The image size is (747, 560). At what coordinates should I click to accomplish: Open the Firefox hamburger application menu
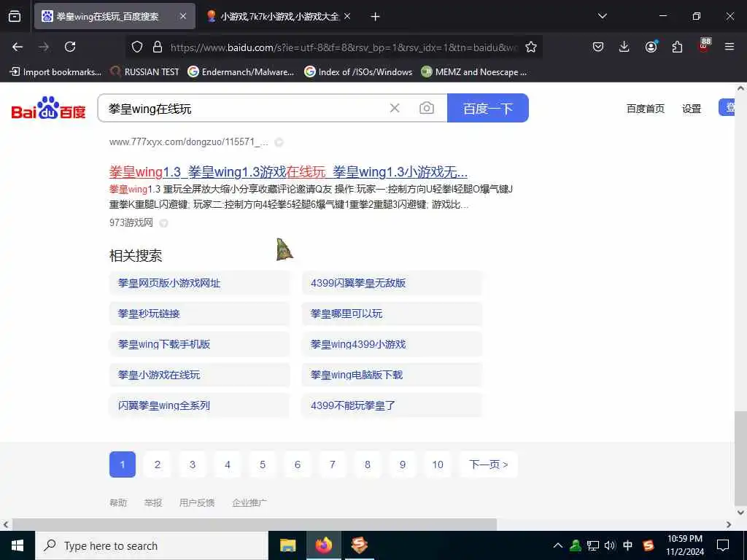tap(729, 47)
